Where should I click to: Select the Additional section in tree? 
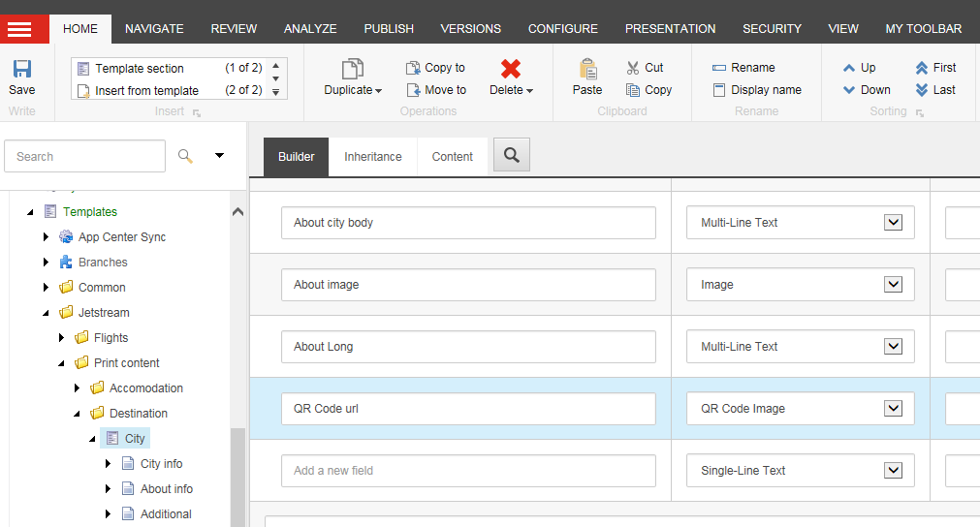click(166, 513)
